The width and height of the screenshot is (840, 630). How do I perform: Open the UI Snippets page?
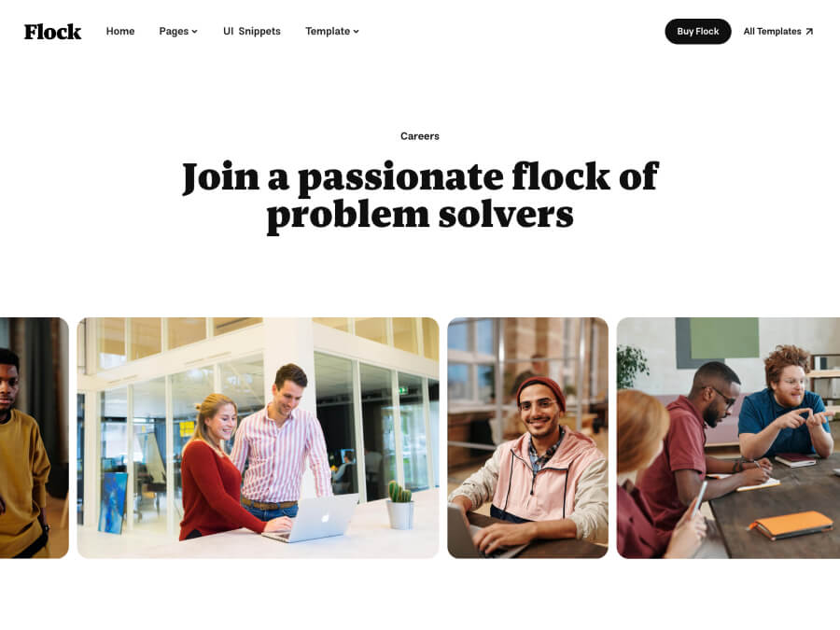tap(252, 31)
